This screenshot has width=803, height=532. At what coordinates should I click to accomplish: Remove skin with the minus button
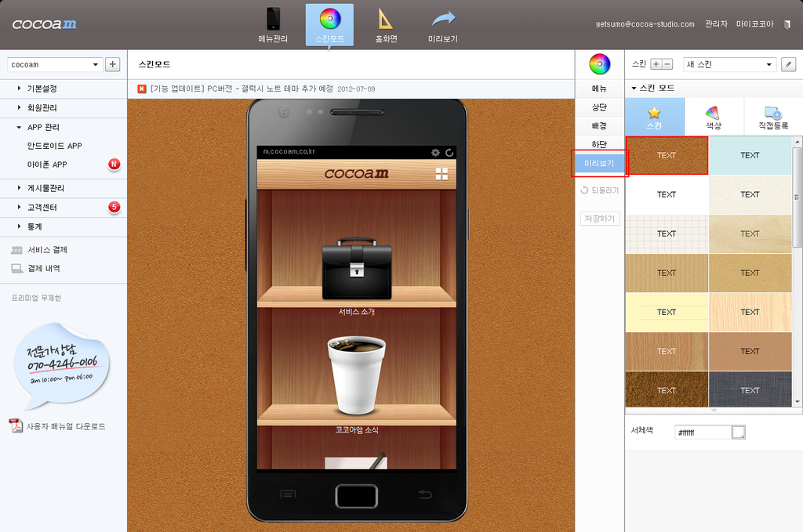pyautogui.click(x=667, y=64)
